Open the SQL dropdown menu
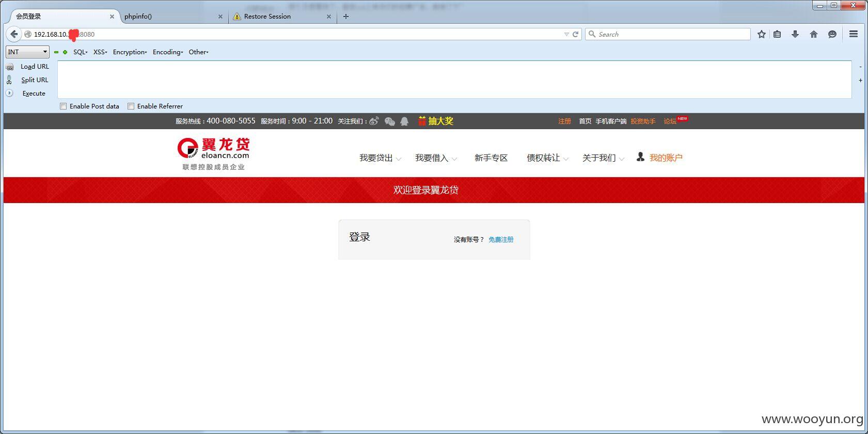Screen dimensions: 868x434 tap(80, 52)
